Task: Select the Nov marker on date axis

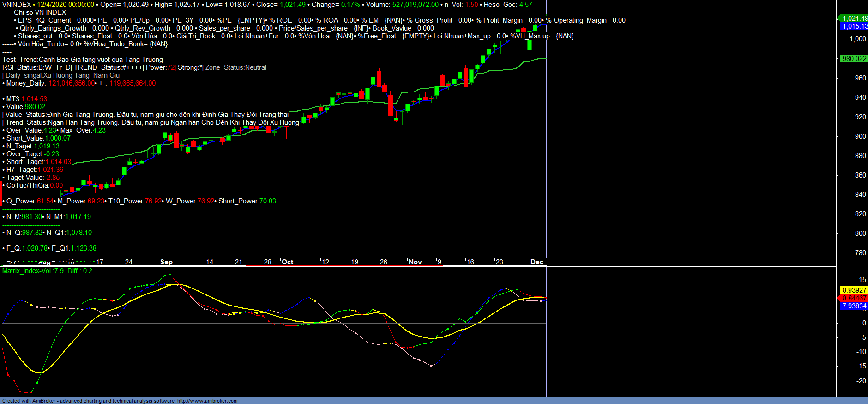Action: tap(415, 262)
